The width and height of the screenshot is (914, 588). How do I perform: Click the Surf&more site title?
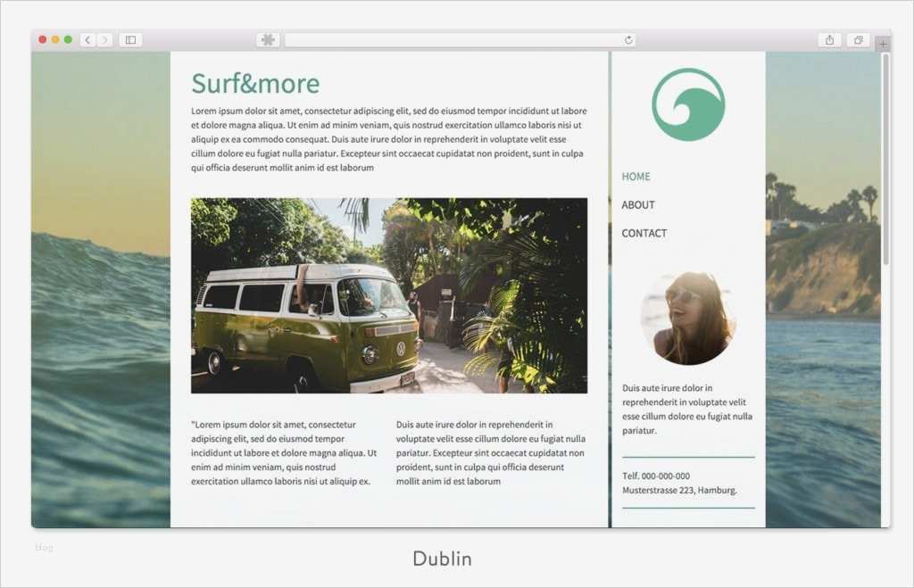pos(255,83)
